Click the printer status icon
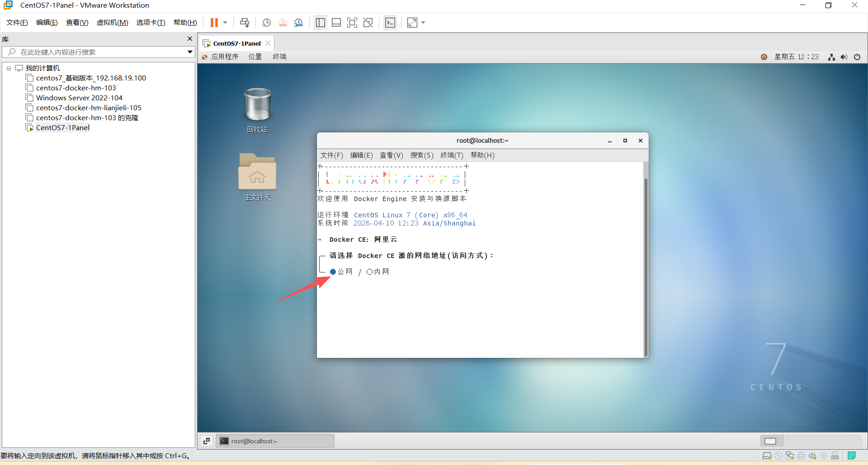The width and height of the screenshot is (868, 465). 801,456
